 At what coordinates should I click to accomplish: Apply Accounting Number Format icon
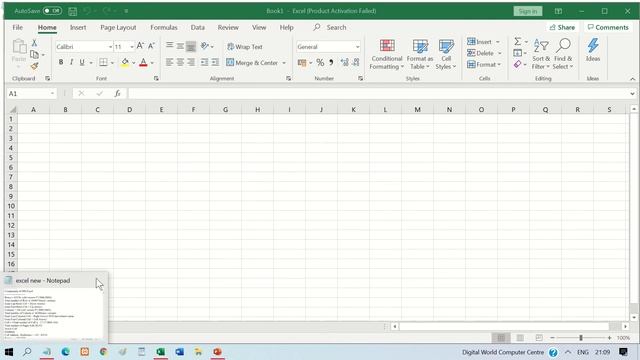(x=302, y=62)
